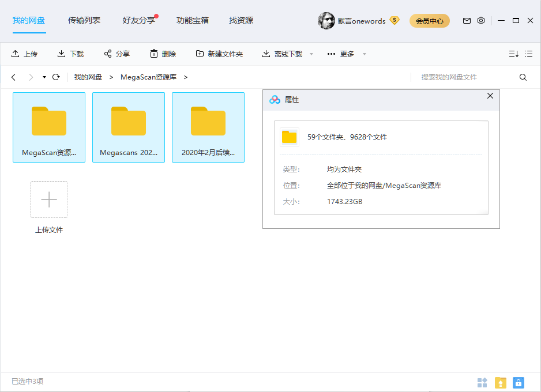The height and width of the screenshot is (392, 541).
Task: Close the 属性 properties dialog
Action: [x=490, y=96]
